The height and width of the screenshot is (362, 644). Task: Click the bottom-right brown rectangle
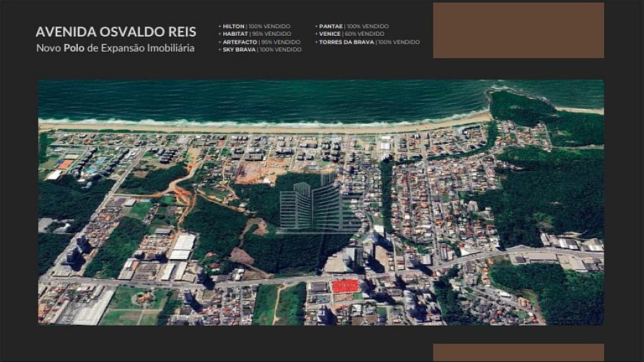518,352
